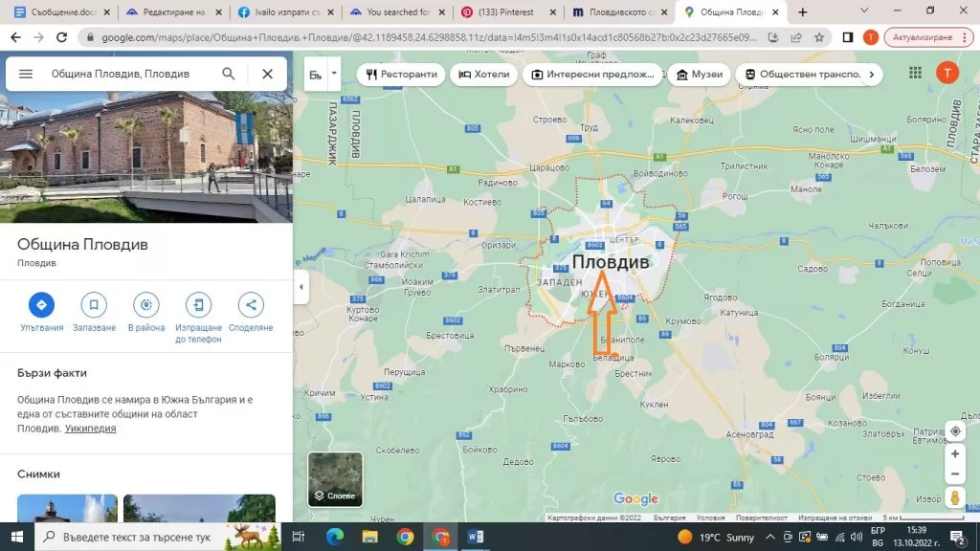Select the Street View pegman
This screenshot has width=980, height=551.
[955, 497]
